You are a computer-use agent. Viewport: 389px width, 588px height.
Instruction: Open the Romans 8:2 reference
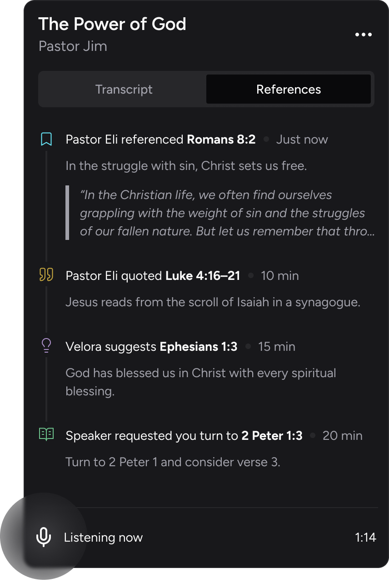pos(221,140)
